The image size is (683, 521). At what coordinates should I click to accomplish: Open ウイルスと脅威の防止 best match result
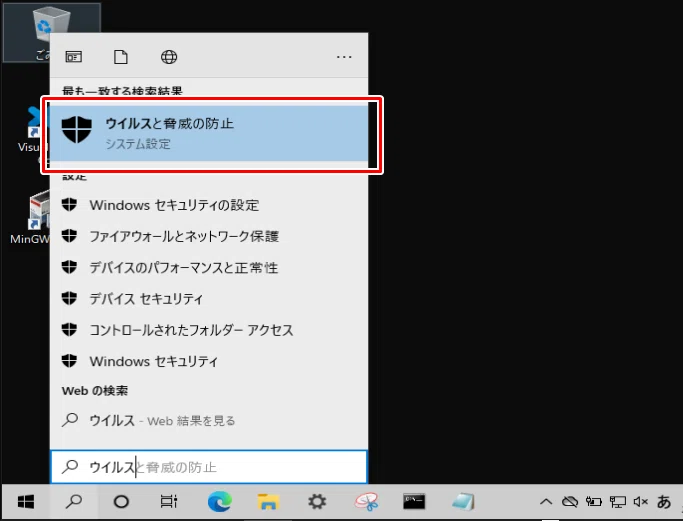(209, 133)
